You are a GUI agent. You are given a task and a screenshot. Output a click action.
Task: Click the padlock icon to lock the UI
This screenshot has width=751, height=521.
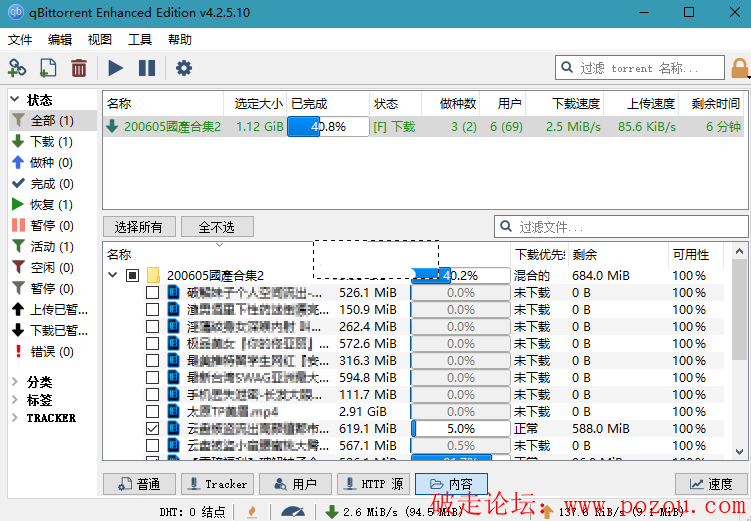click(740, 68)
